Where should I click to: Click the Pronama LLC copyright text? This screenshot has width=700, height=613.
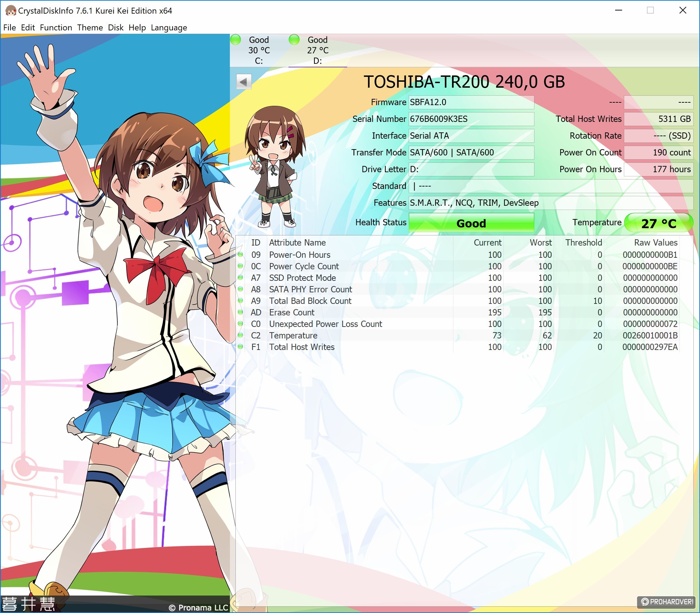point(198,607)
